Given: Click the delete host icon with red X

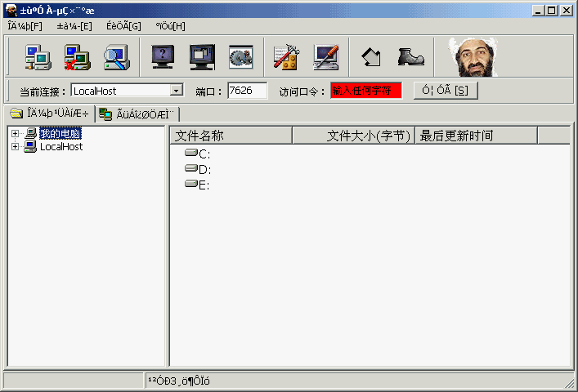Looking at the screenshot, I should click(77, 57).
